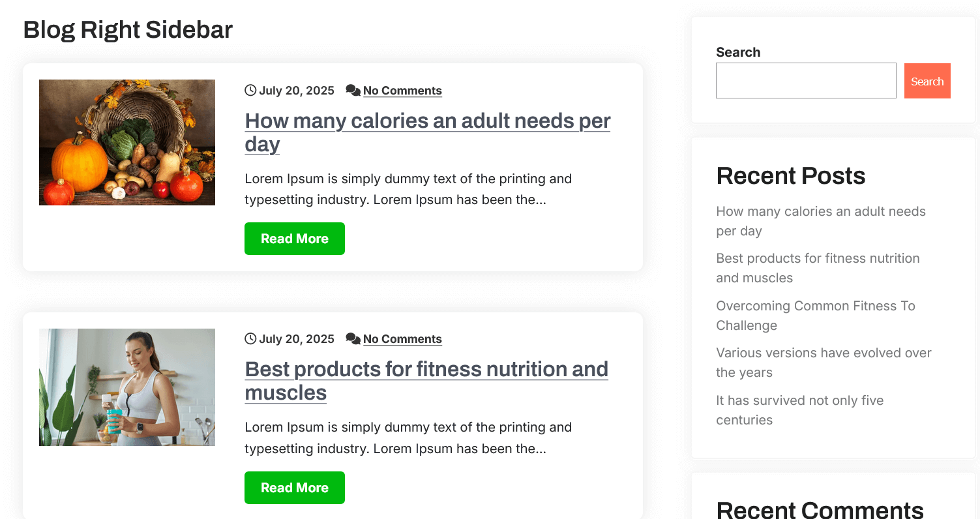Open recent post 'It has survived not only five centuries'
This screenshot has width=980, height=519.
799,401
